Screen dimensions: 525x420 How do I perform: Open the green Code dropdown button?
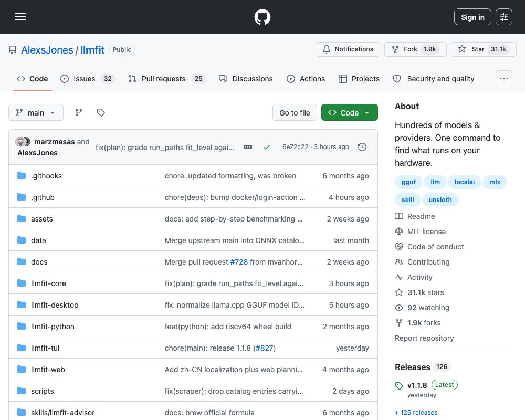(349, 112)
